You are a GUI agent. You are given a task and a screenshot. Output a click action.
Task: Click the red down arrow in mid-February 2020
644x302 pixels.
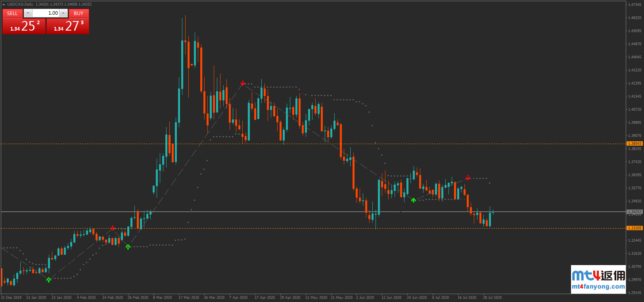(113, 228)
